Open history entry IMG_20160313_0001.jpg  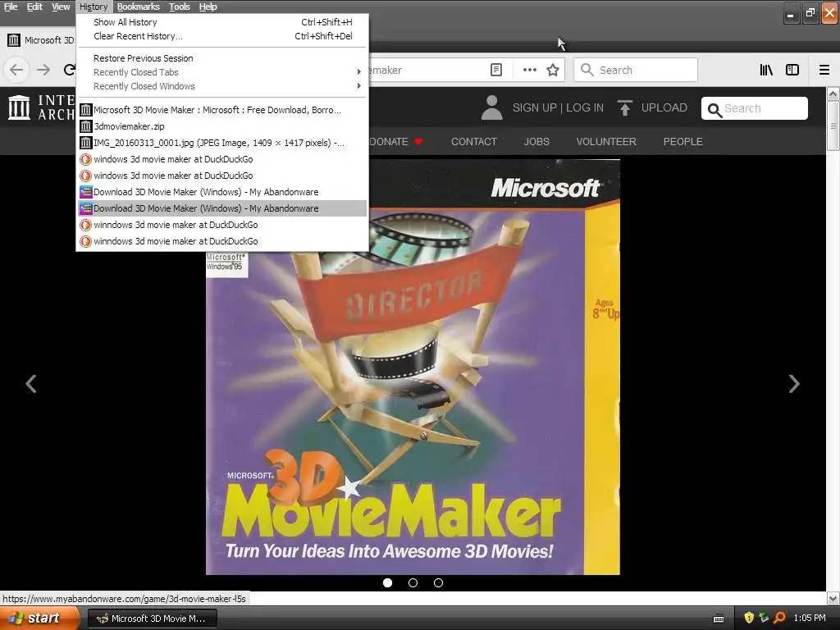tap(221, 143)
